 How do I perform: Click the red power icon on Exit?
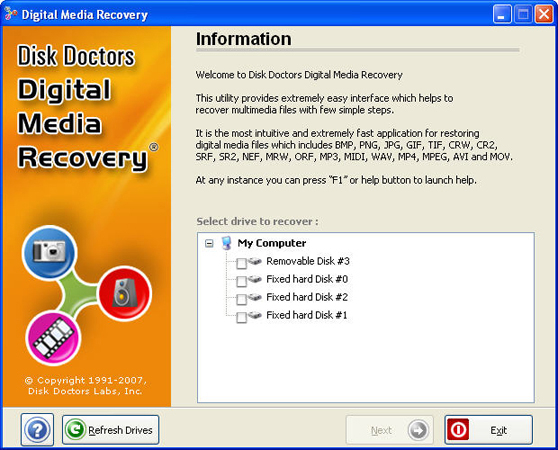tap(458, 430)
